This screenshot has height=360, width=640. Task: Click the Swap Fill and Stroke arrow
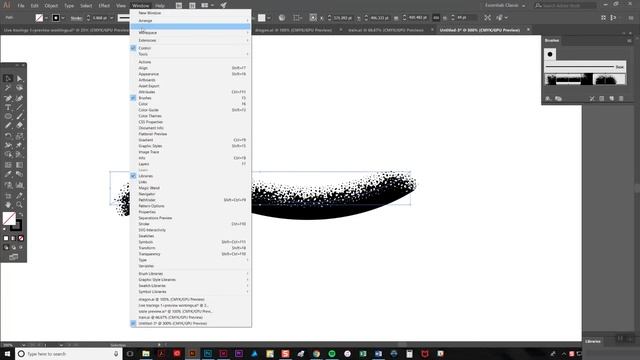point(21,215)
